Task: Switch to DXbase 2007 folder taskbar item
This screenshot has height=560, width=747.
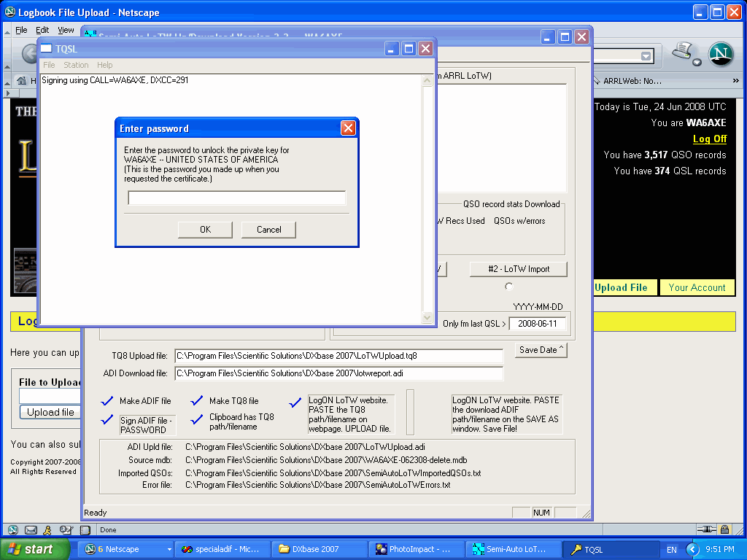Action: click(x=320, y=549)
